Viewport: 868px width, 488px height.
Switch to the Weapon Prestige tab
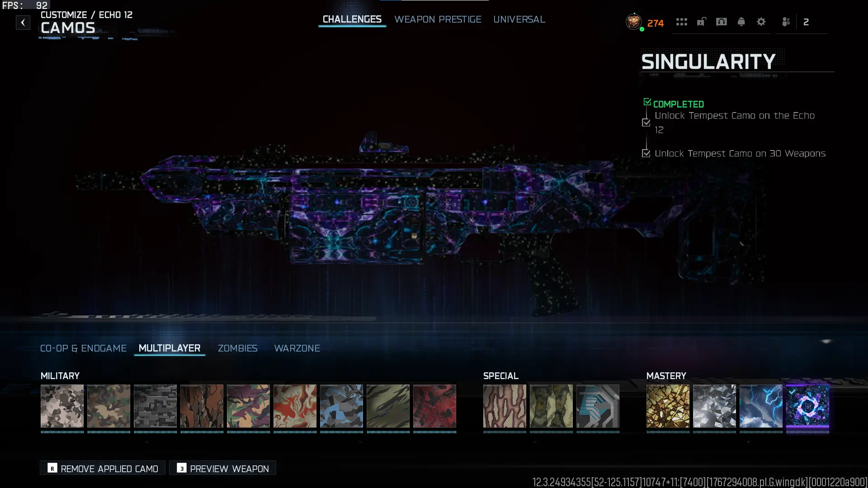[438, 19]
